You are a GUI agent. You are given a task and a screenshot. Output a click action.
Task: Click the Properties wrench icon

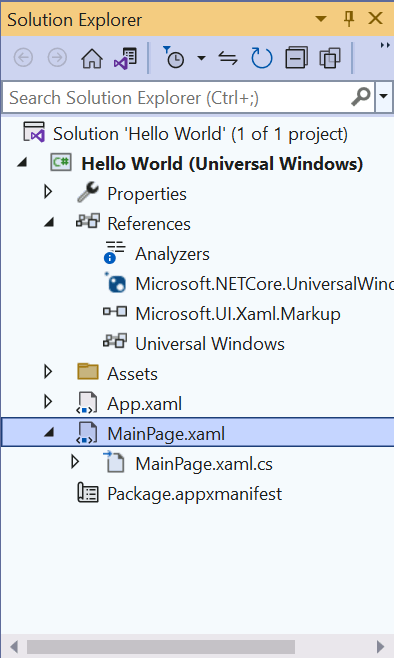(88, 192)
